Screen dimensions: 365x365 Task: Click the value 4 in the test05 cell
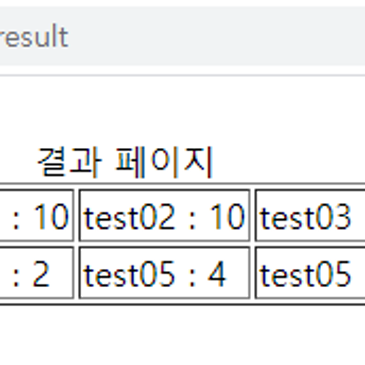pyautogui.click(x=217, y=275)
